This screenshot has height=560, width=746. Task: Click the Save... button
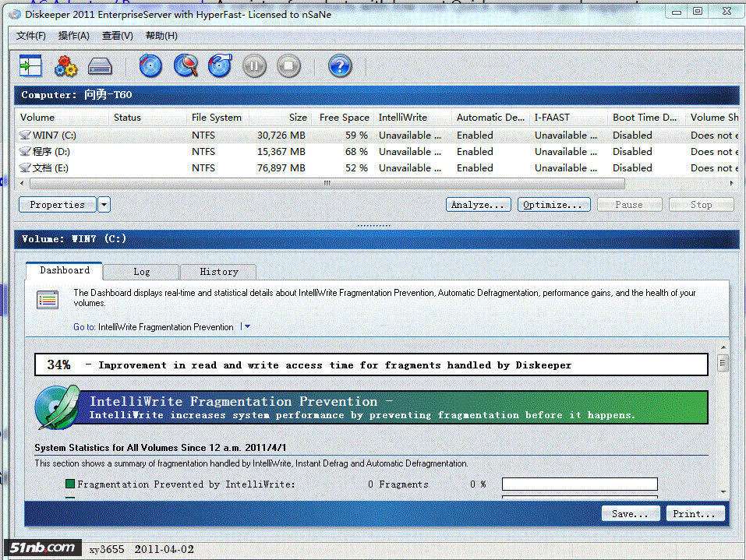pos(631,514)
